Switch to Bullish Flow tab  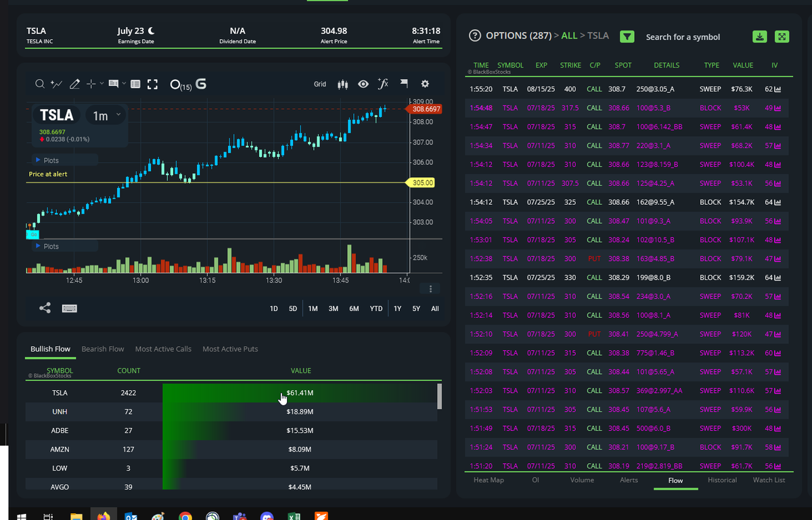point(50,349)
